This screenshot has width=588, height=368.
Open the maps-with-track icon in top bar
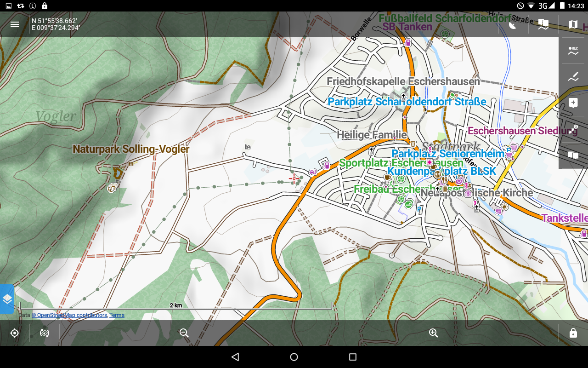point(543,24)
